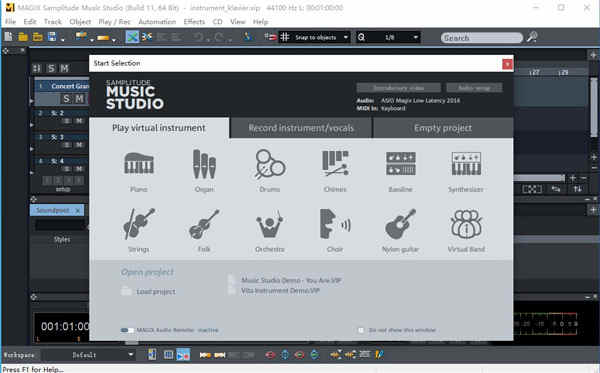This screenshot has height=373, width=600.
Task: Toggle the MAGIX Audio Remote switch
Action: (127, 330)
